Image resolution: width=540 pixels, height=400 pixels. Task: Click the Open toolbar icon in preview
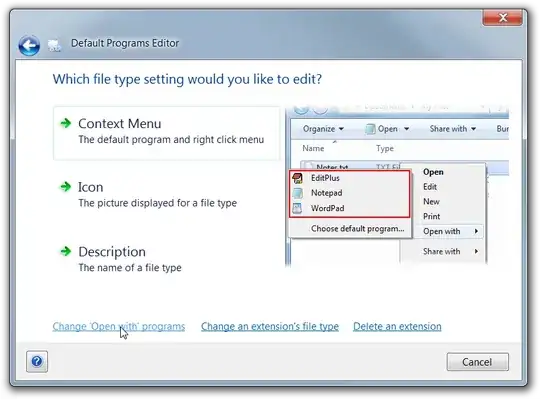(x=370, y=129)
